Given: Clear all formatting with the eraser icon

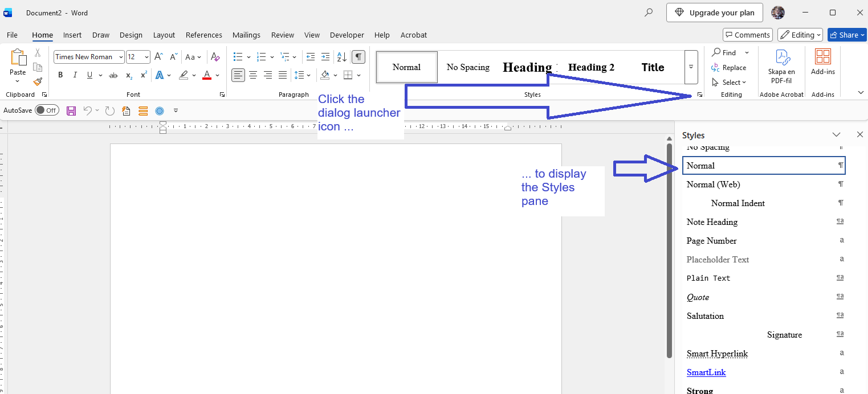Looking at the screenshot, I should pos(215,57).
